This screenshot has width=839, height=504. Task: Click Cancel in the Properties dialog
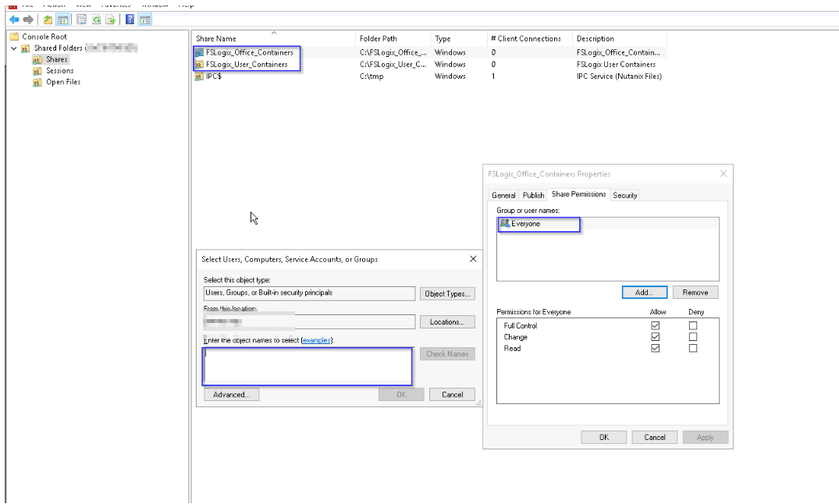(654, 437)
